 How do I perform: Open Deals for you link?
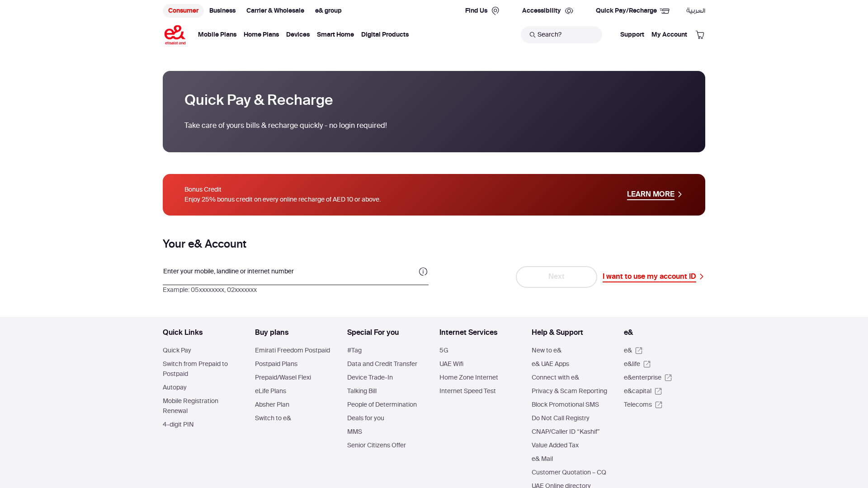366,418
